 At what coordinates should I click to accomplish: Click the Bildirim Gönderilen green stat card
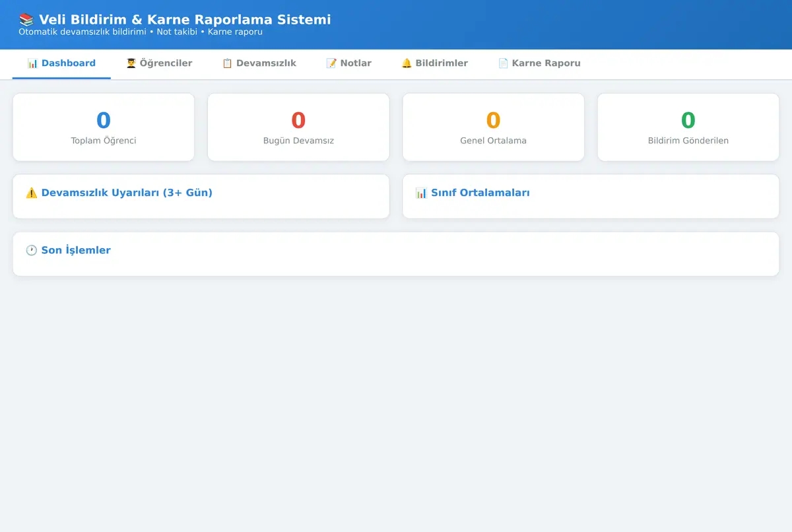click(x=688, y=127)
